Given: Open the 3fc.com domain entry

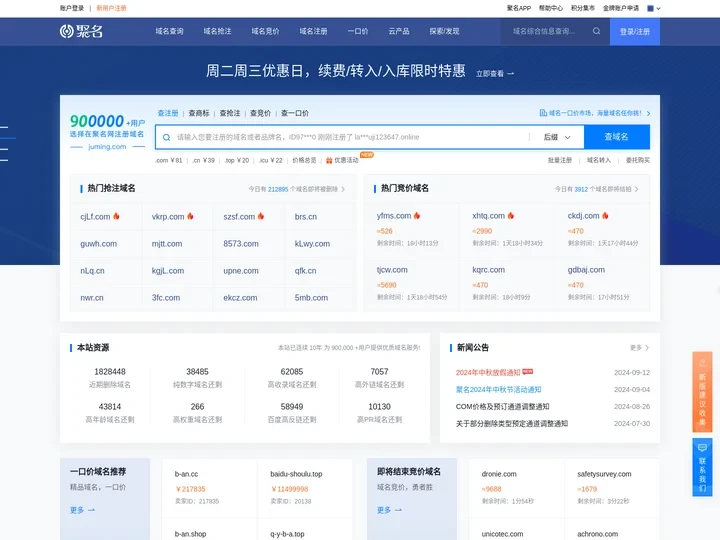Looking at the screenshot, I should pos(166,298).
